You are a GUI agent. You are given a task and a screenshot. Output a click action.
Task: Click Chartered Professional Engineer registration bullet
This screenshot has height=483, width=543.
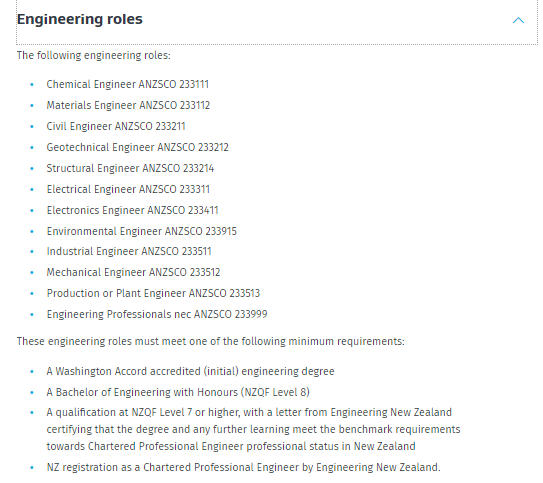[x=243, y=467]
